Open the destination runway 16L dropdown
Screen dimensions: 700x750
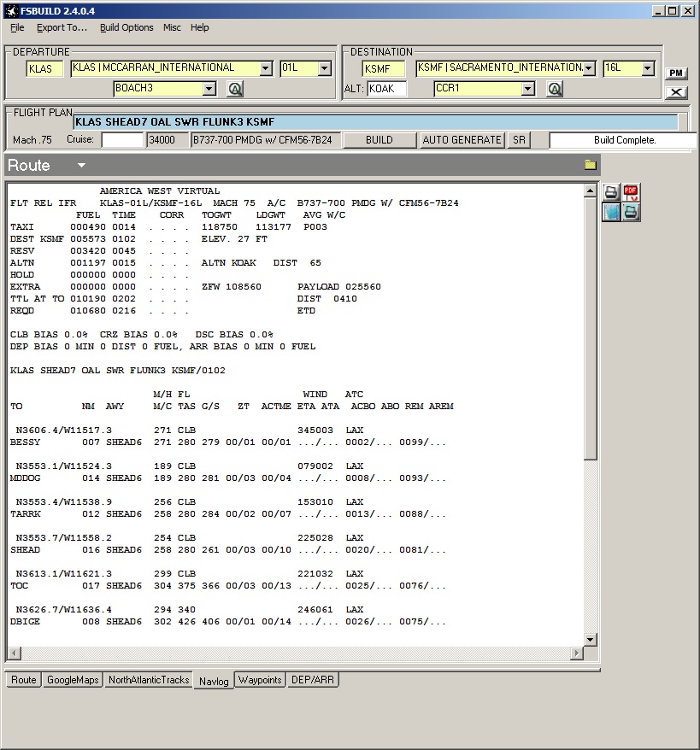coord(647,68)
